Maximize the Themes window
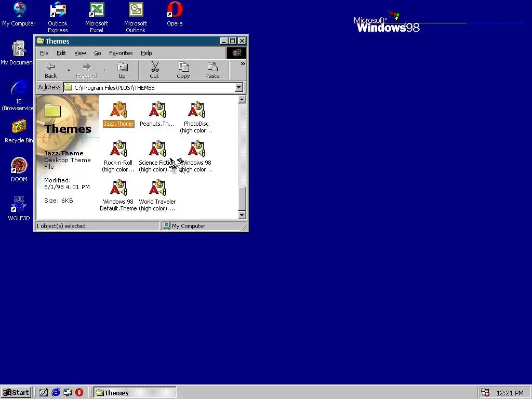 tap(232, 41)
